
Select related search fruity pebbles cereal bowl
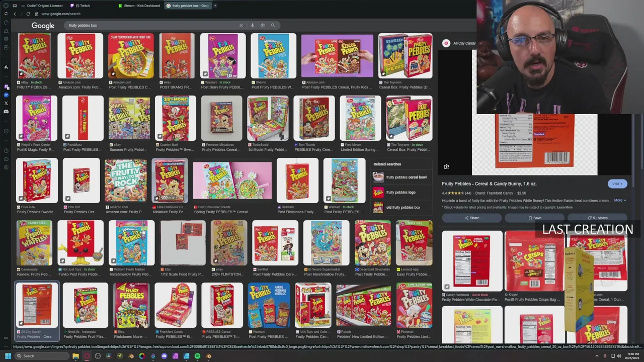point(403,177)
